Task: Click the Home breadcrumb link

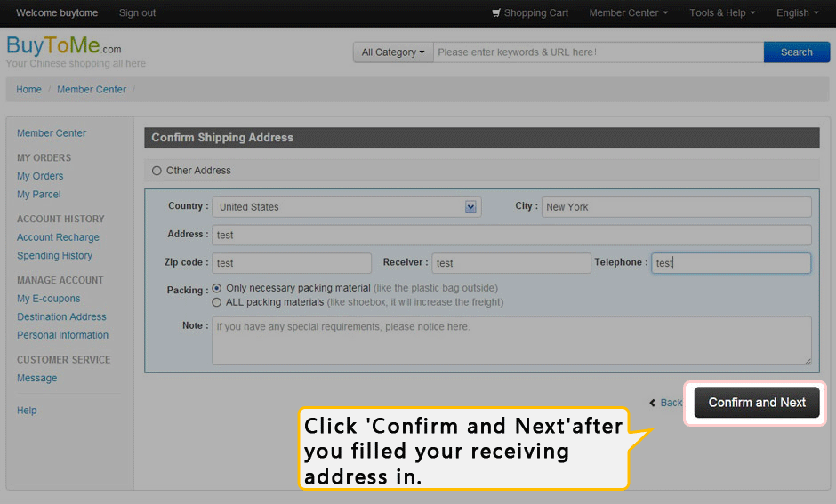Action: (28, 90)
